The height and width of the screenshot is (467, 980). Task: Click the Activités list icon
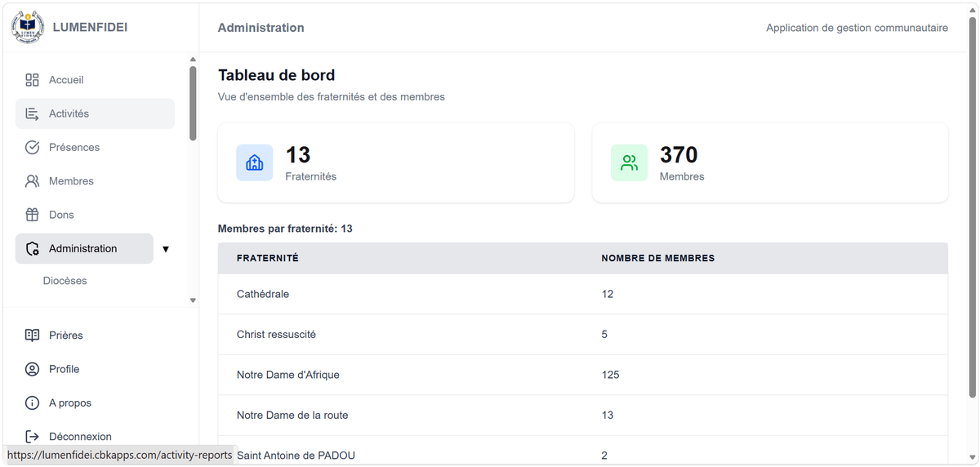32,113
